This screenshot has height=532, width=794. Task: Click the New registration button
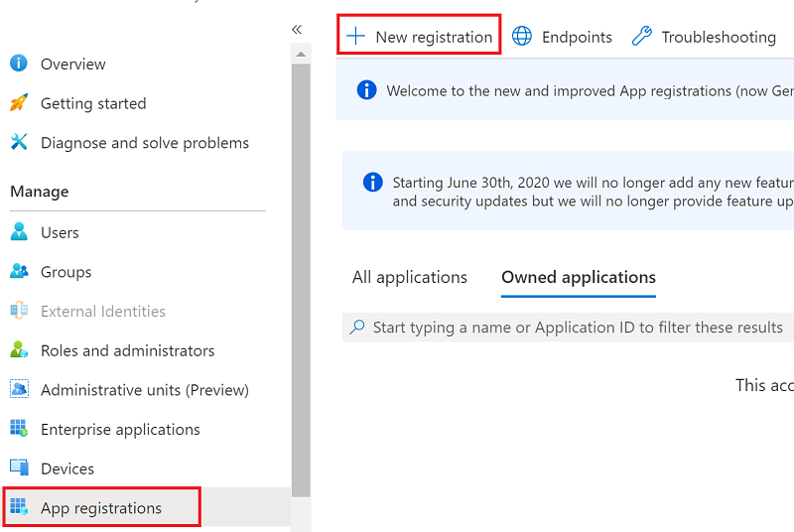(419, 37)
